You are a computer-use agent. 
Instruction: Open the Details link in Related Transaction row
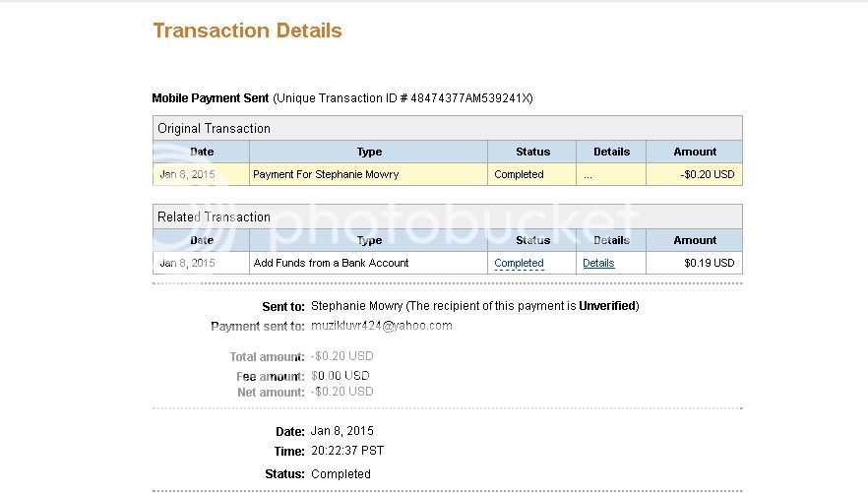[x=598, y=264]
